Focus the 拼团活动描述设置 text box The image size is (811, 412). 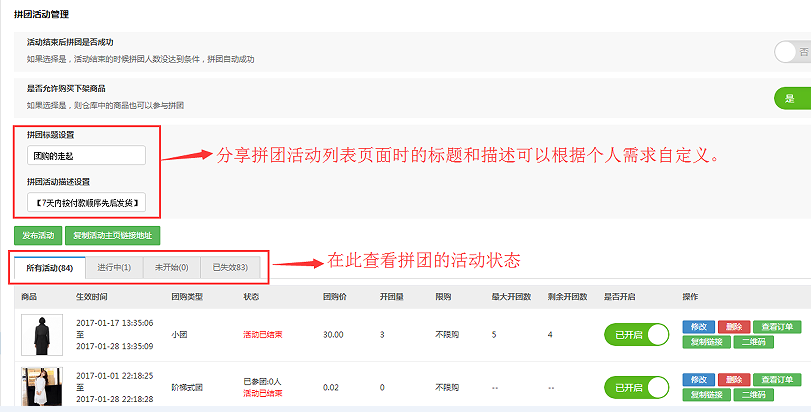[x=86, y=203]
